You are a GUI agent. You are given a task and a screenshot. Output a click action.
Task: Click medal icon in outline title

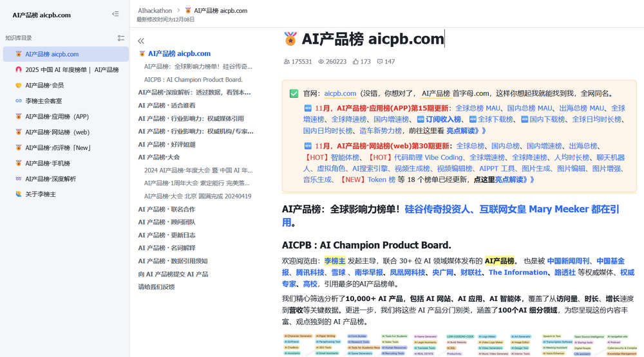(142, 54)
